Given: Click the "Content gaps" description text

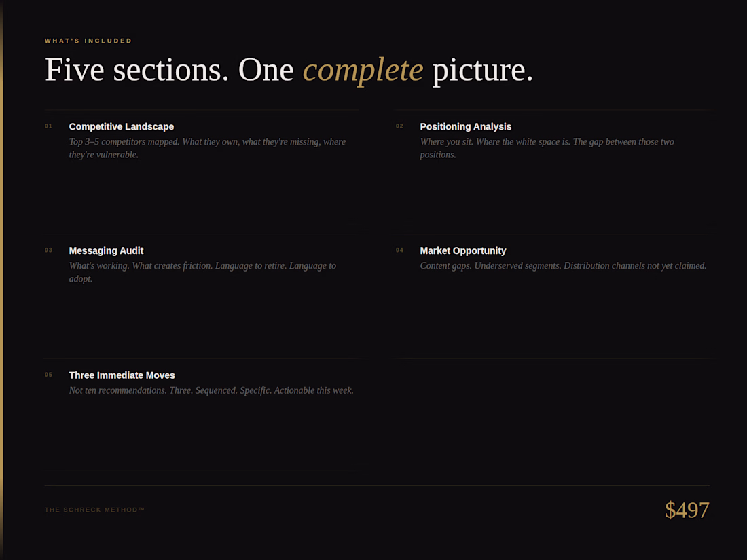Looking at the screenshot, I should (x=563, y=266).
